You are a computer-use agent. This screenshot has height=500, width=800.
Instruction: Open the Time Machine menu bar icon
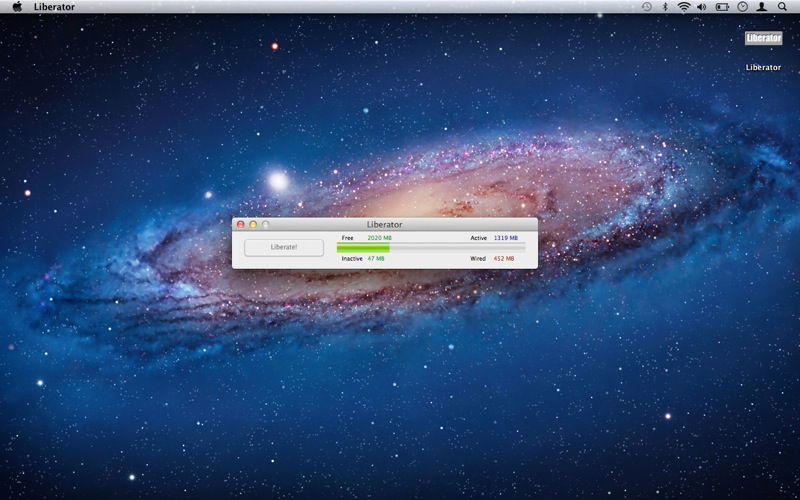tap(646, 7)
